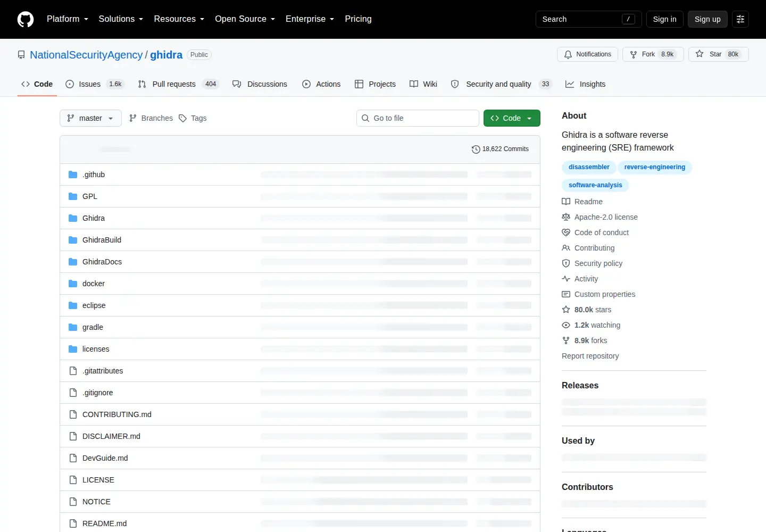Expand the Enterprise menu
The width and height of the screenshot is (766, 532).
point(310,19)
